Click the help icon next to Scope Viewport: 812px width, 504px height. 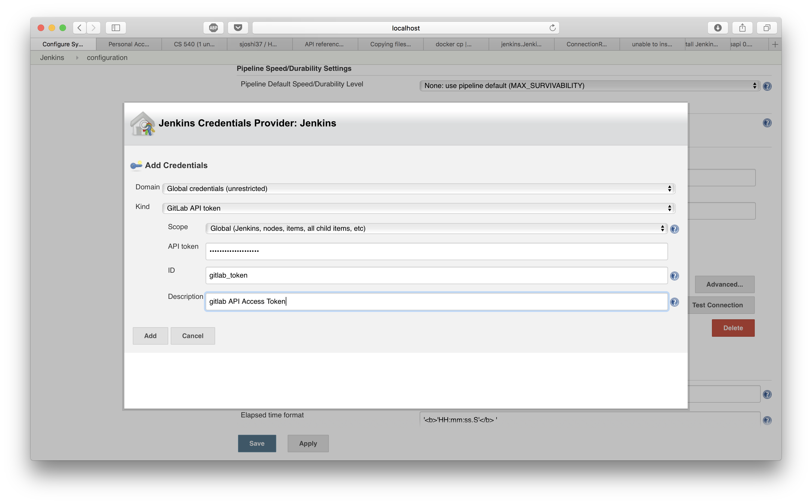(674, 229)
